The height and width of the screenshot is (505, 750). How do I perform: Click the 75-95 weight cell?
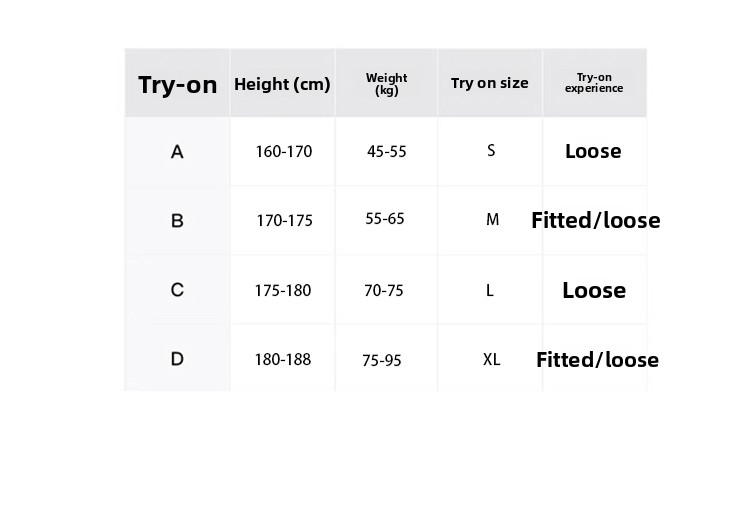[x=382, y=360]
